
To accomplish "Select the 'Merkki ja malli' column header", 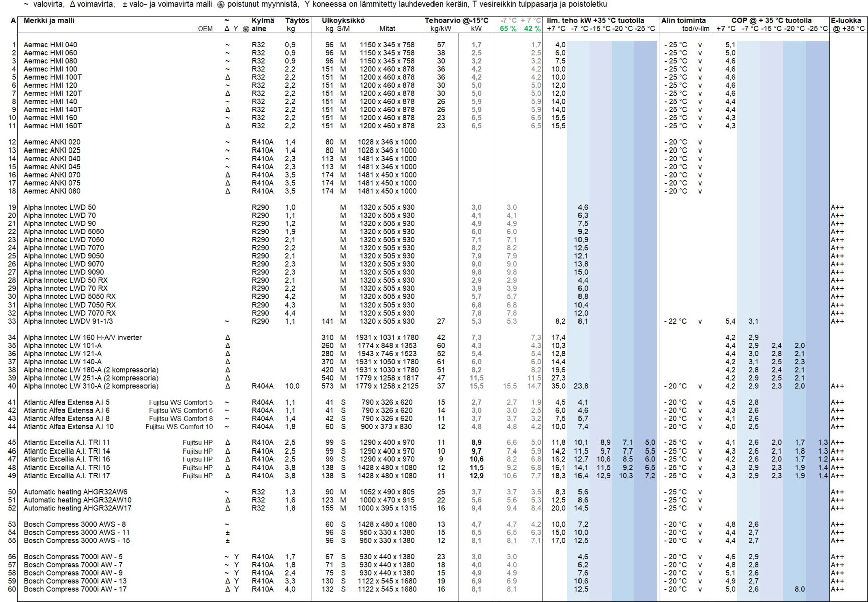I will [49, 21].
